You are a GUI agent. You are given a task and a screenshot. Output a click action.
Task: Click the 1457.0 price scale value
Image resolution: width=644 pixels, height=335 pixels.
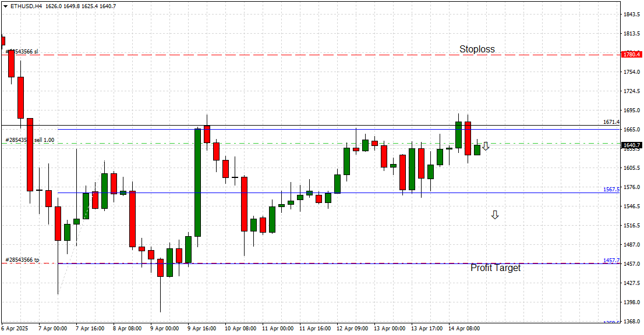tap(632, 264)
